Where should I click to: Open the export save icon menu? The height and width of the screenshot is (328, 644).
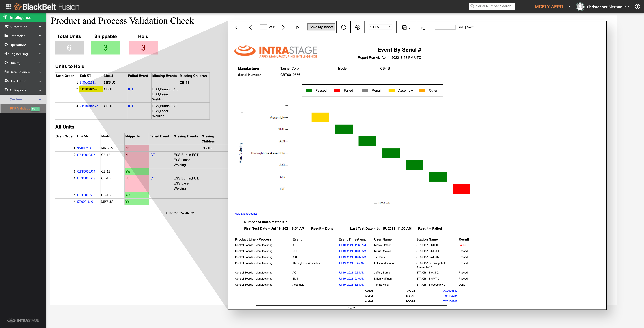(x=407, y=27)
